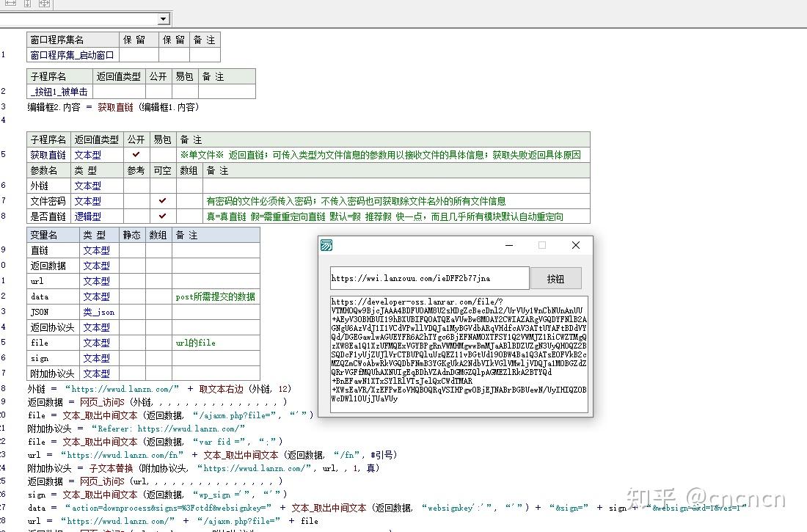Select the adjust row height toolbar icon

click(x=27, y=4)
